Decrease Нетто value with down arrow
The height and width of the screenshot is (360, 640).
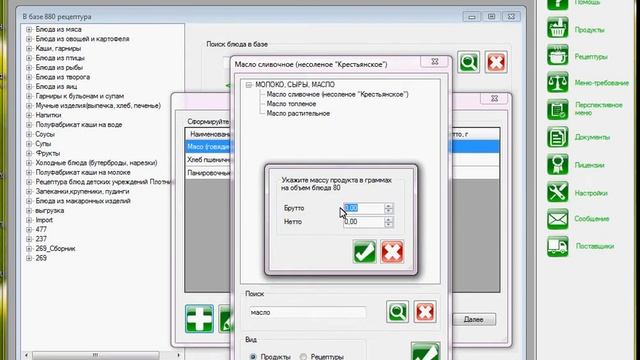click(389, 224)
